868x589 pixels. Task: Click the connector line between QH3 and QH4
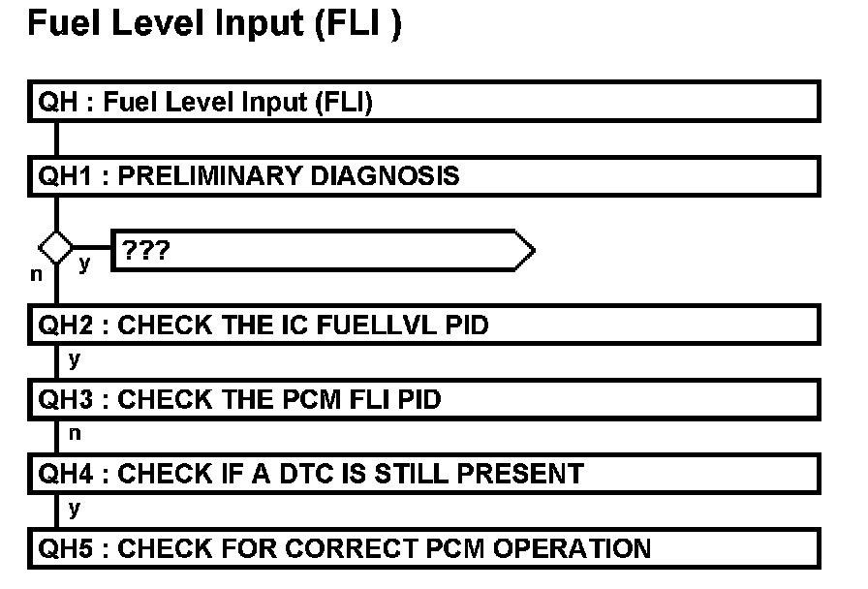(x=57, y=436)
